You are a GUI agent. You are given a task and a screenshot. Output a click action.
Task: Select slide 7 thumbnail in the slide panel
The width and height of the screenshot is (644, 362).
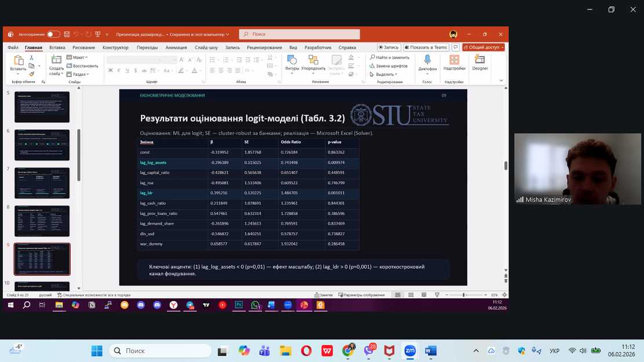(x=42, y=182)
